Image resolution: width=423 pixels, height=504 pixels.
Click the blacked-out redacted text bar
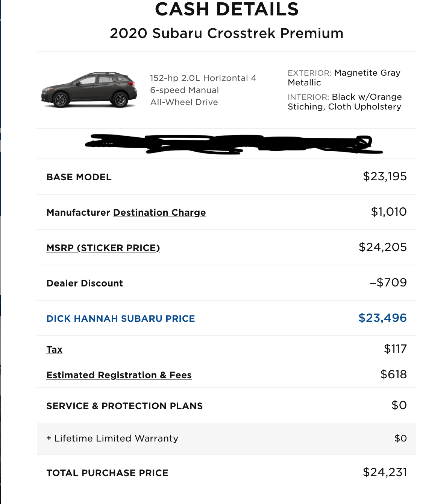point(233,144)
